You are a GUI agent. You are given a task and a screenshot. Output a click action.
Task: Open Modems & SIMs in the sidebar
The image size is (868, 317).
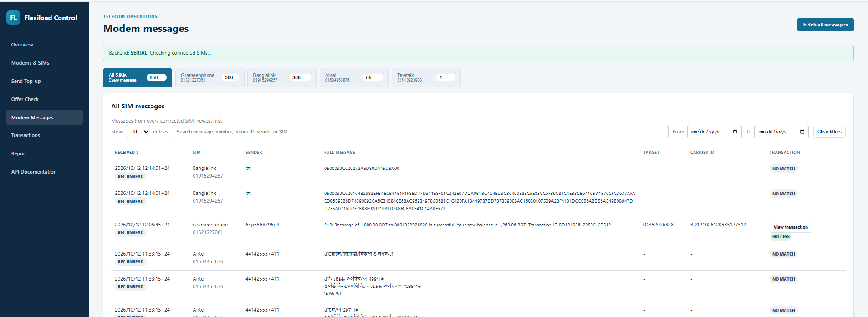(45, 63)
